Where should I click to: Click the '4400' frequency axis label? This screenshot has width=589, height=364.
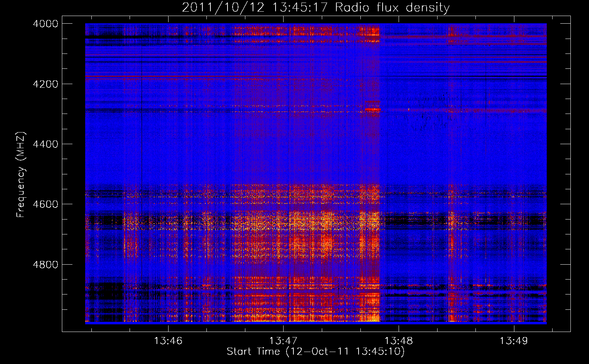point(46,144)
